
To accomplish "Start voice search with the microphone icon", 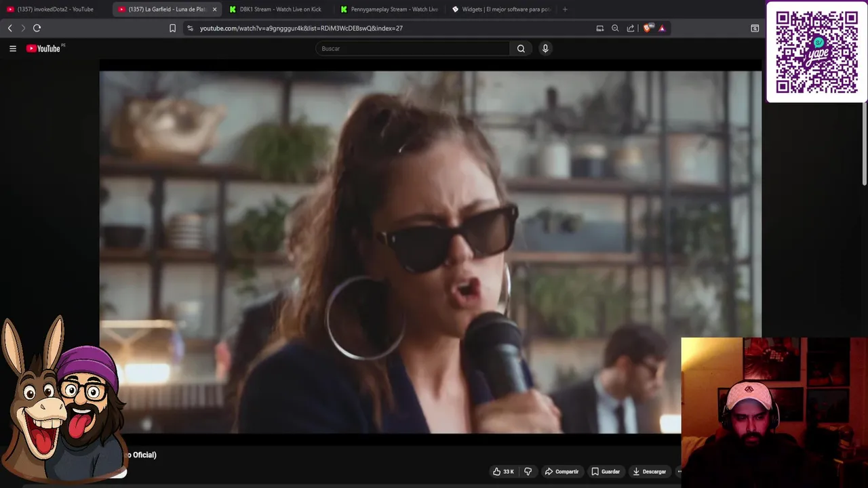I will (x=545, y=48).
